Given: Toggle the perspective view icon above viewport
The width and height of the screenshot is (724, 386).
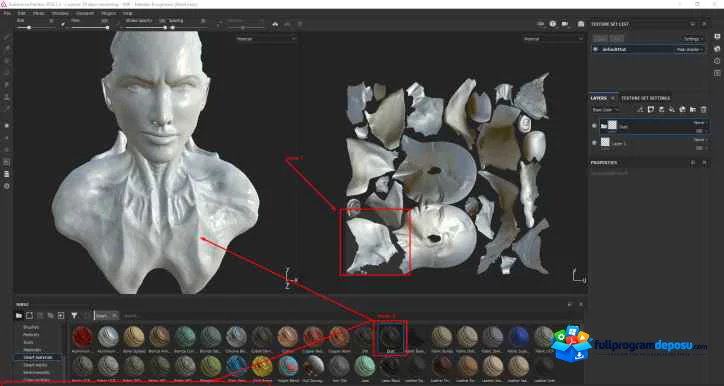Looking at the screenshot, I should pos(553,24).
